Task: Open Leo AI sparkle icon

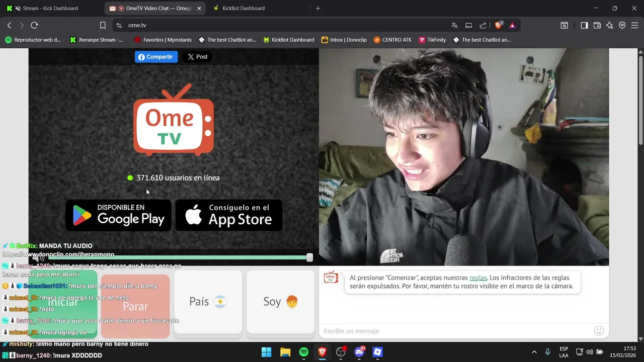Action: [610, 25]
